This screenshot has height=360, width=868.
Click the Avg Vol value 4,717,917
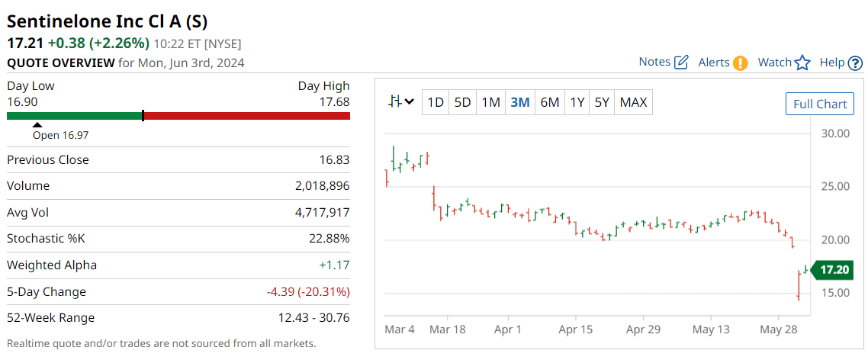tap(323, 213)
